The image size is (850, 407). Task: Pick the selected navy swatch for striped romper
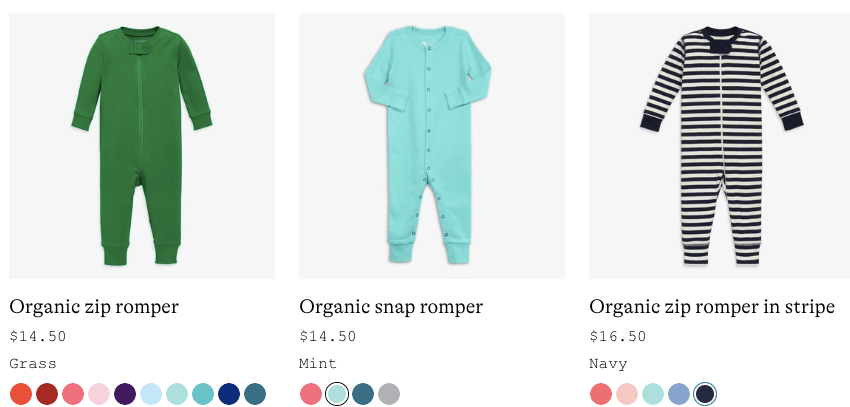[705, 394]
